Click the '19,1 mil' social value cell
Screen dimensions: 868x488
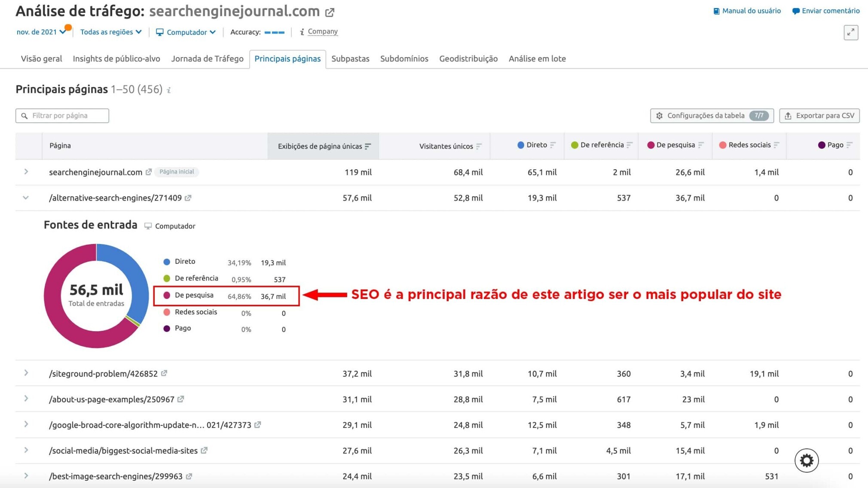coord(764,374)
